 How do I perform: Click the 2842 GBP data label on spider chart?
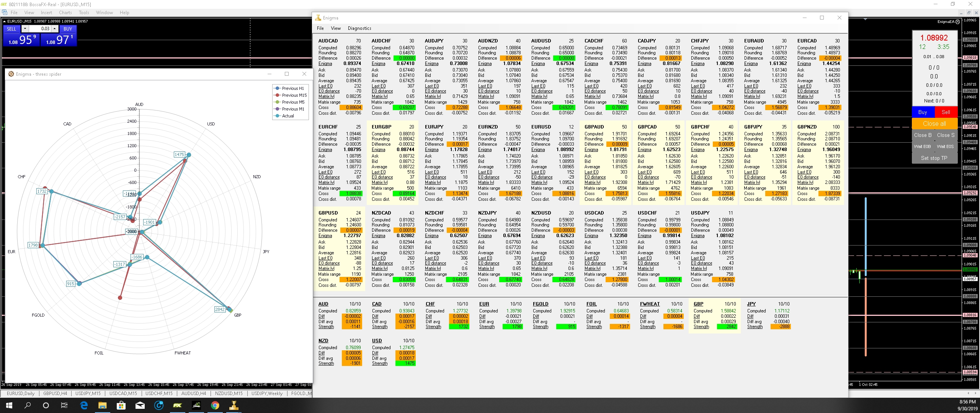[x=220, y=309]
